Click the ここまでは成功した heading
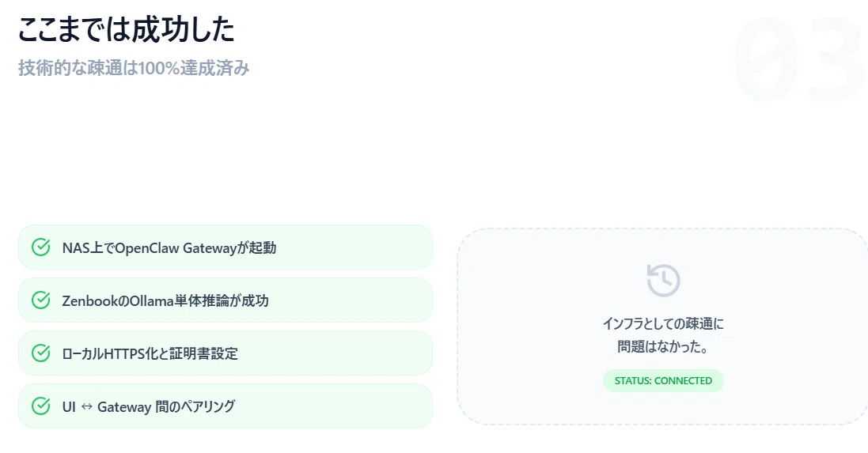 [x=127, y=29]
